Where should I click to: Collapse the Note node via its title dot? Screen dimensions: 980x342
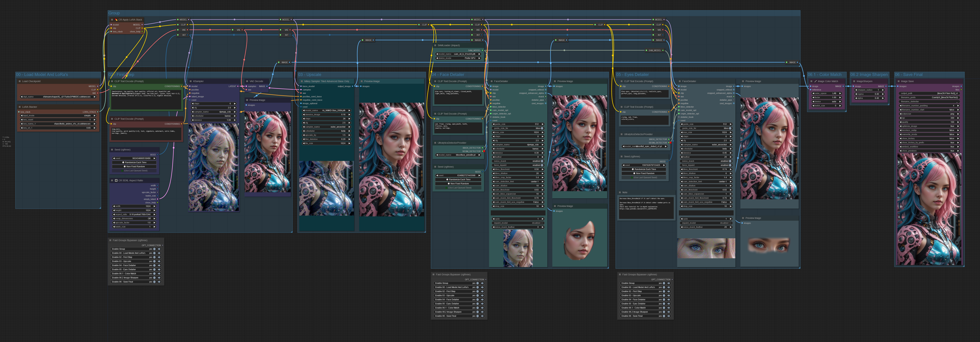point(620,193)
